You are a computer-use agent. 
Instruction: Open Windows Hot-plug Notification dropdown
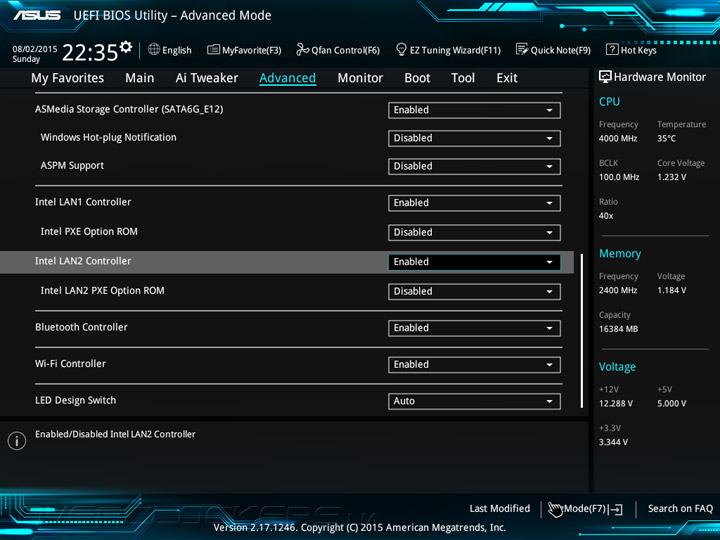tap(474, 138)
